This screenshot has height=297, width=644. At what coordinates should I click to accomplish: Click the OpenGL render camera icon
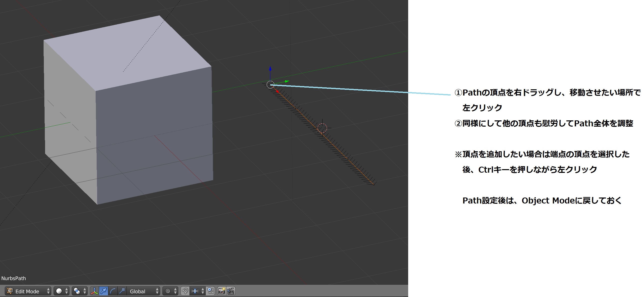221,291
